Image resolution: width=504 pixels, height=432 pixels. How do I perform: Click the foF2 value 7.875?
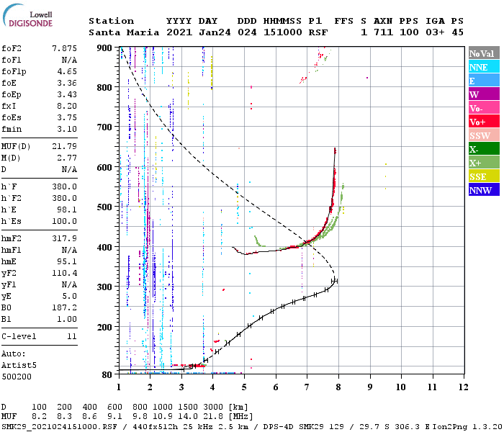click(x=64, y=48)
